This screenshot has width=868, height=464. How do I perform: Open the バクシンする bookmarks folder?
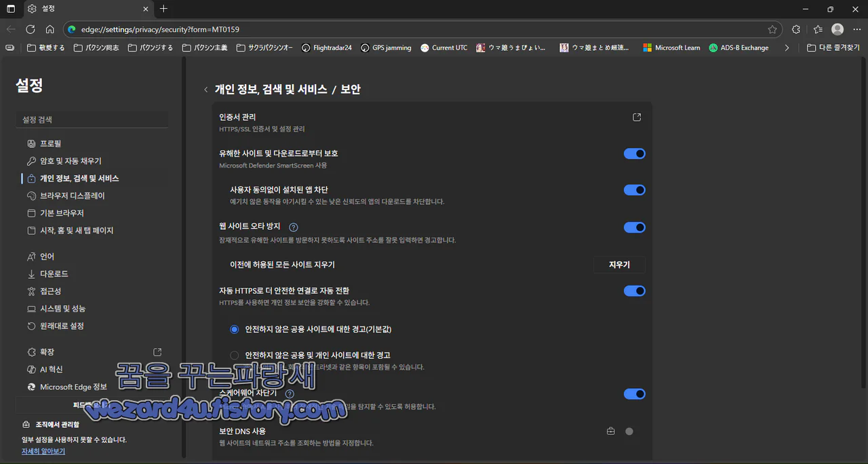(150, 47)
